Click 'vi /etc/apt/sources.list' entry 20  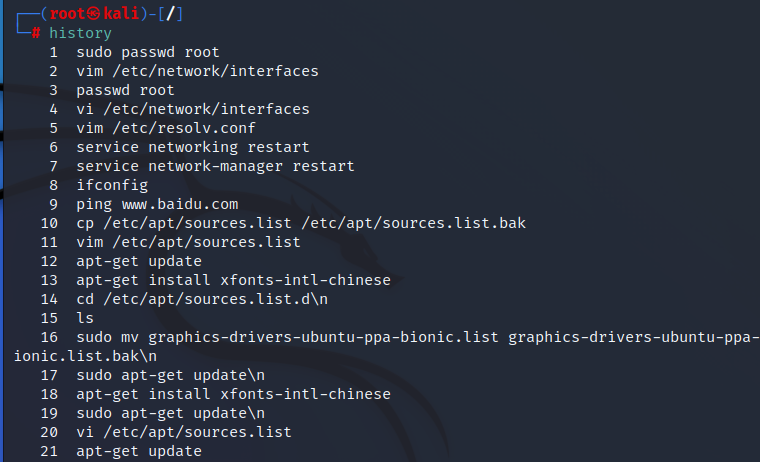(184, 432)
